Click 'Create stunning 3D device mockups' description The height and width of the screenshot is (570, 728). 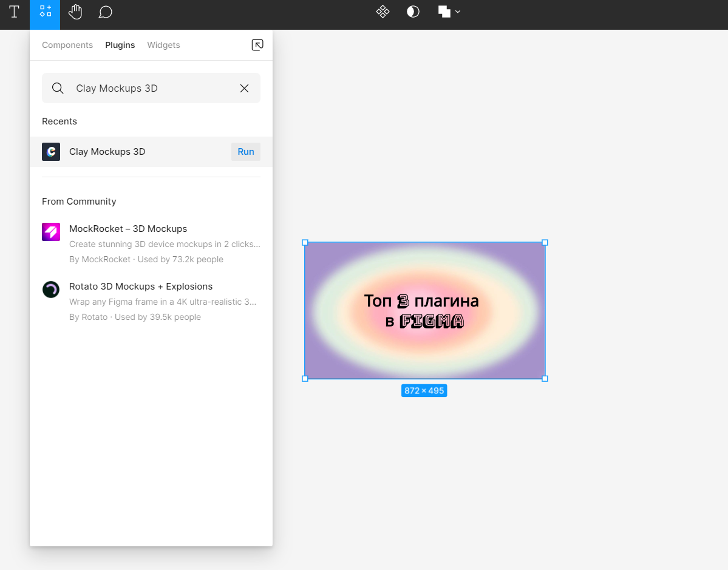[x=165, y=244]
